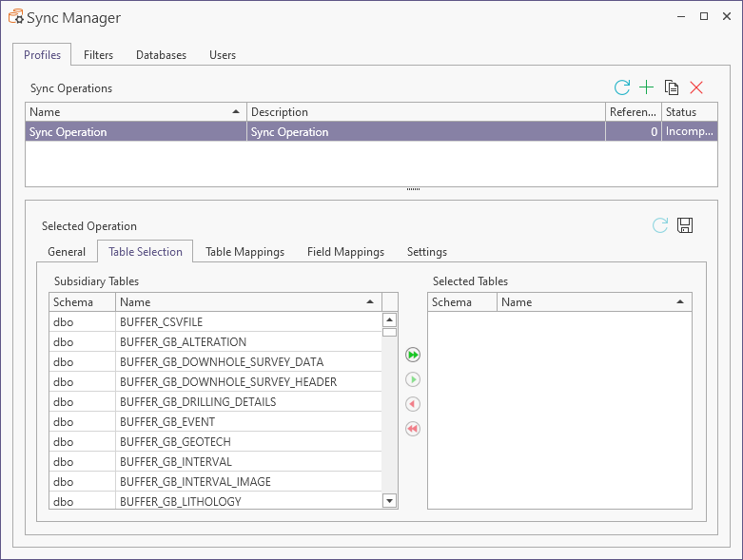The height and width of the screenshot is (560, 743).
Task: Delete the selected sync operation
Action: 696,87
